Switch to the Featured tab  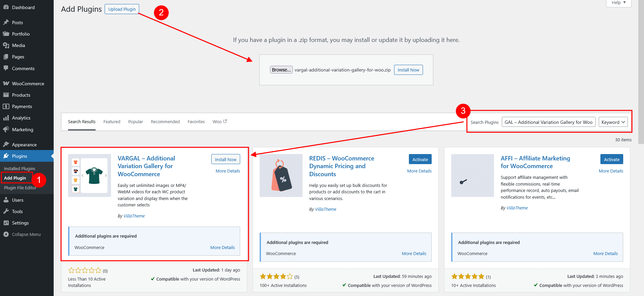(x=112, y=121)
